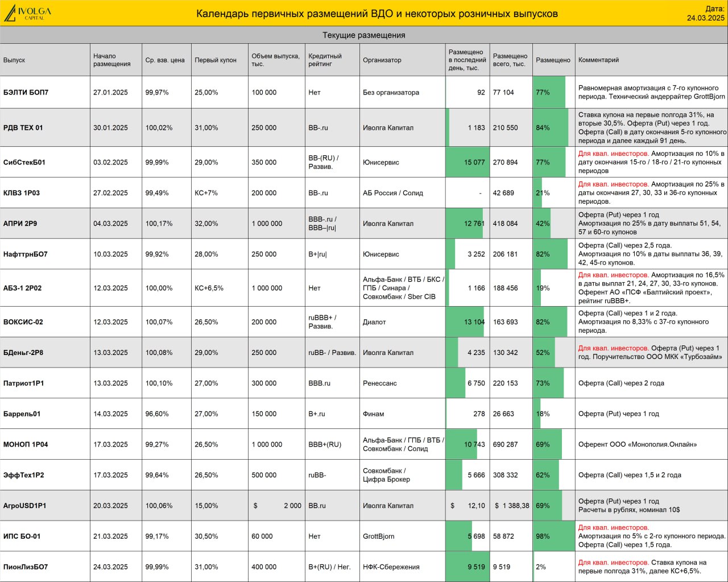Select the issue name 'ПионЛизБО7'
The width and height of the screenshot is (728, 582).
26,567
